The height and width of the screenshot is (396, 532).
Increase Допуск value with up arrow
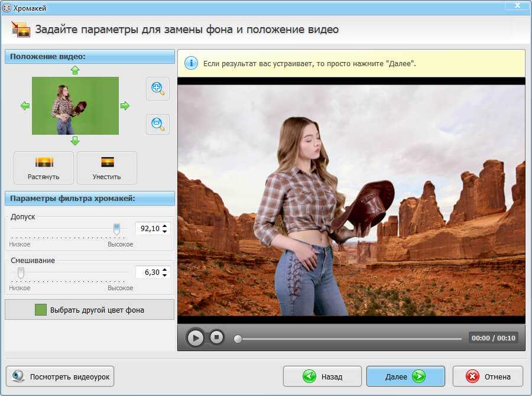pyautogui.click(x=165, y=225)
